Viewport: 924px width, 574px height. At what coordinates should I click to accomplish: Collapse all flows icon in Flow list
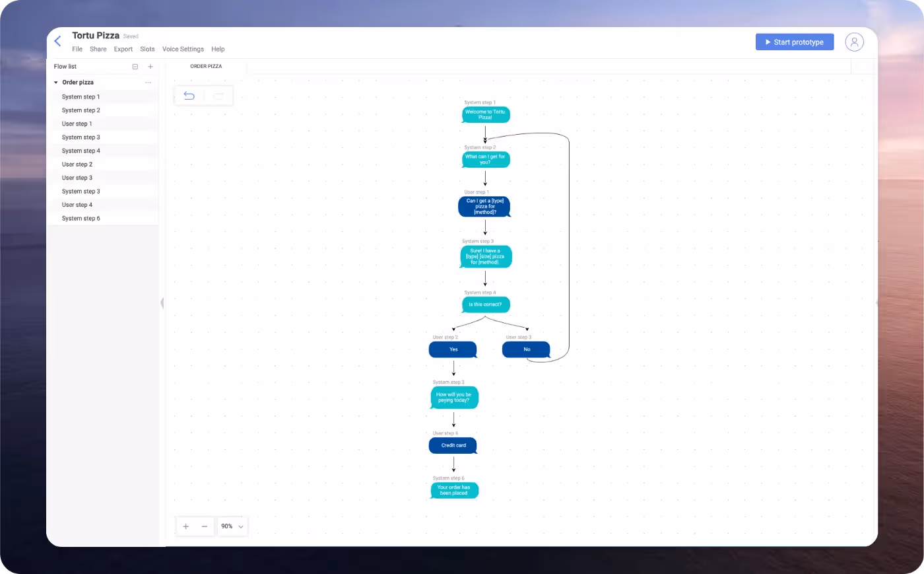(x=135, y=67)
